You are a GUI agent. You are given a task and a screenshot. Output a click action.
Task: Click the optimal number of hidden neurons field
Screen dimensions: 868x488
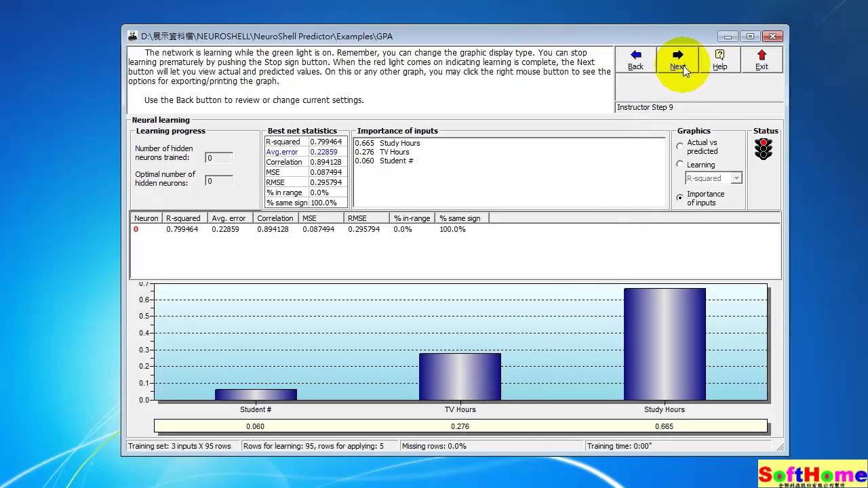[219, 181]
